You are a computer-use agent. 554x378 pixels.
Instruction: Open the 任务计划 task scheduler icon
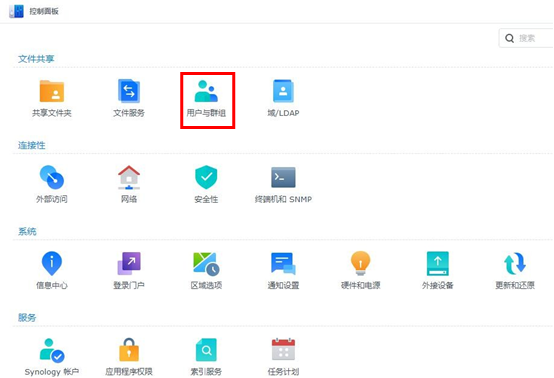tap(283, 350)
